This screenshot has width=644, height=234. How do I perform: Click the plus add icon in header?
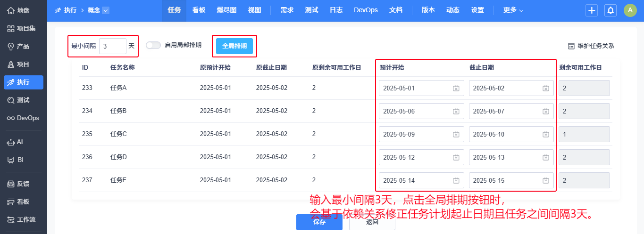coord(592,10)
